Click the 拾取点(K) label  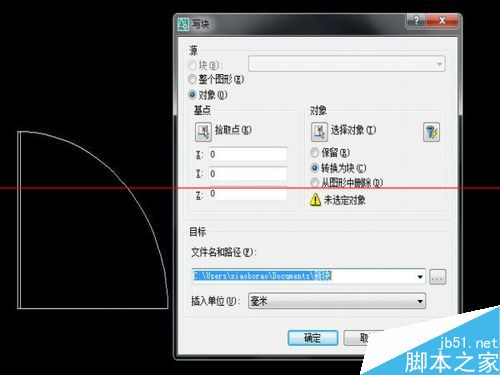pos(233,130)
